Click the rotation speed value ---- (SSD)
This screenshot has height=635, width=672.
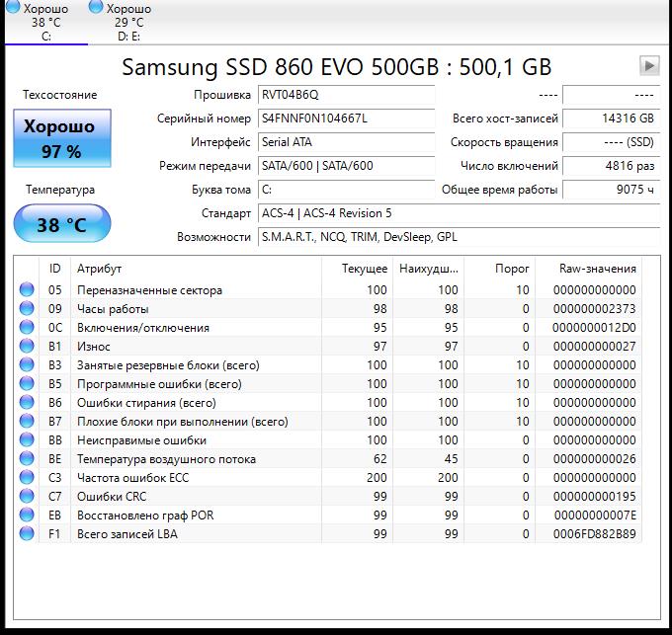611,142
